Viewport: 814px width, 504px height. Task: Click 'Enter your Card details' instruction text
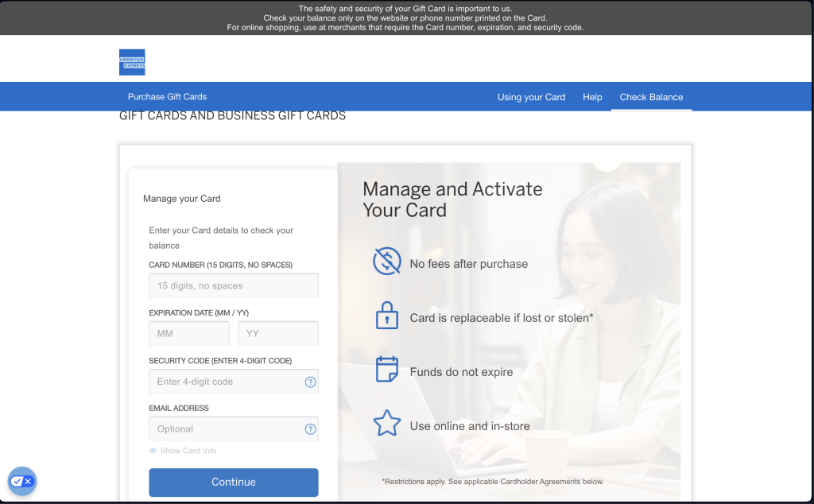(x=221, y=238)
